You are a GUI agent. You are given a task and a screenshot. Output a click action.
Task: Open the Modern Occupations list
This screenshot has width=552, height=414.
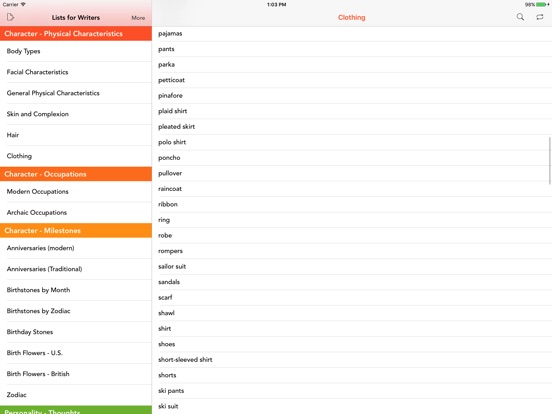76,192
